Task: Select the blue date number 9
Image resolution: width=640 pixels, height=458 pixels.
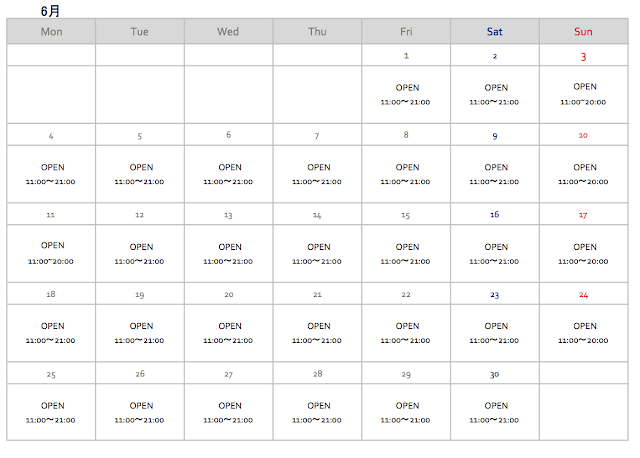Action: [495, 135]
